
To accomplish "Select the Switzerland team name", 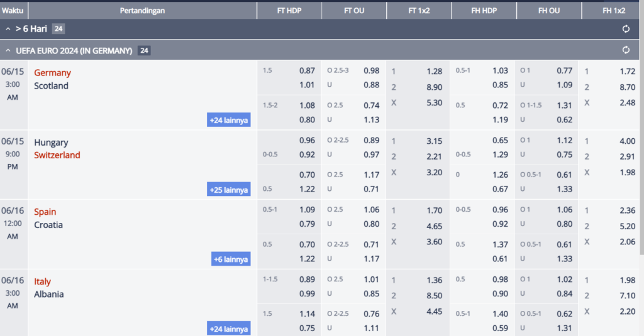I will pyautogui.click(x=57, y=155).
